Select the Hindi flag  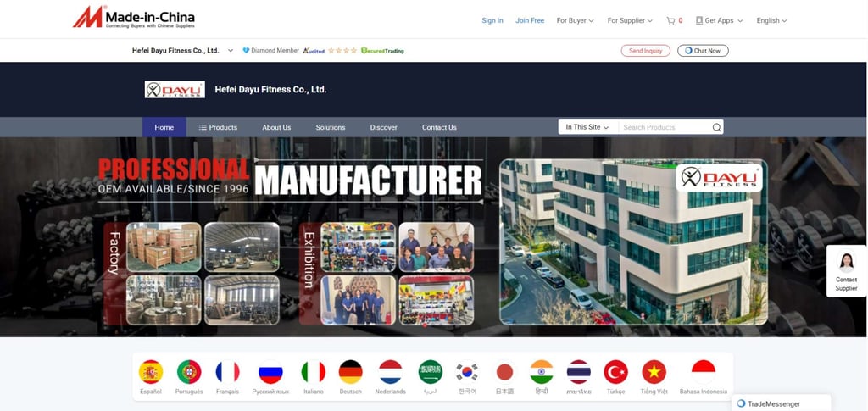pos(542,372)
